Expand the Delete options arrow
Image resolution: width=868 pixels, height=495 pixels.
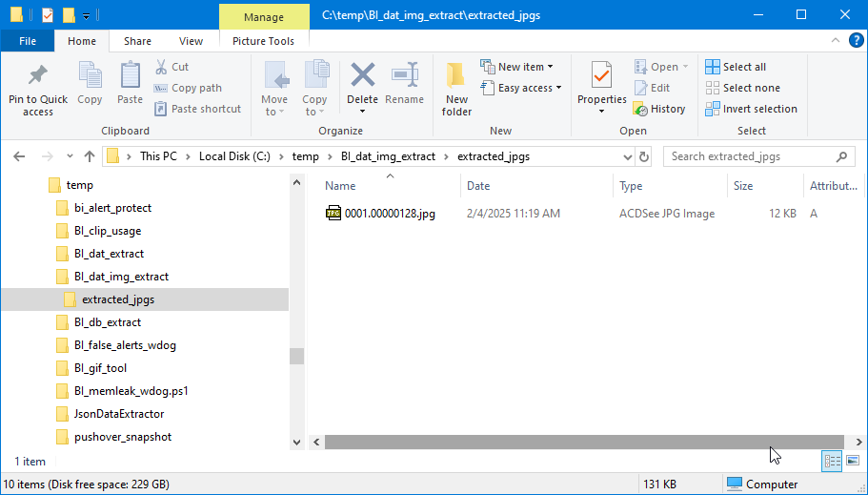[363, 112]
